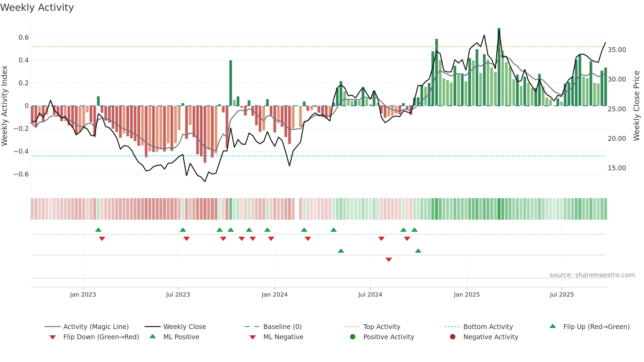Click the Weekly Close Price axis title
This screenshot has height=362, width=644.
pos(636,106)
